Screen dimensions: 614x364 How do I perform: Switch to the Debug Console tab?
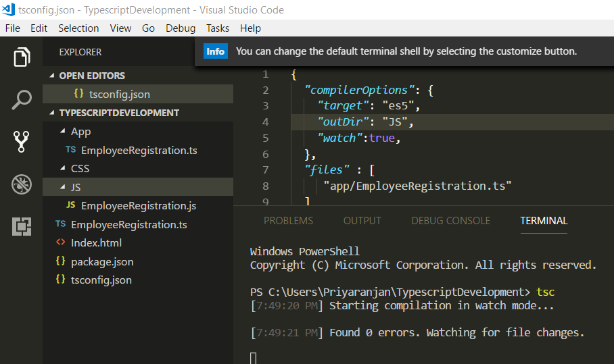coord(450,221)
